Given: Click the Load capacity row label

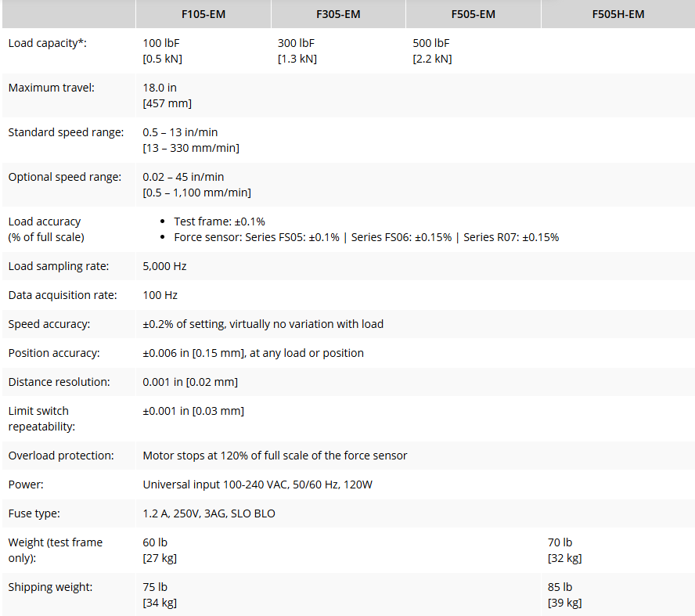Looking at the screenshot, I should coord(48,43).
